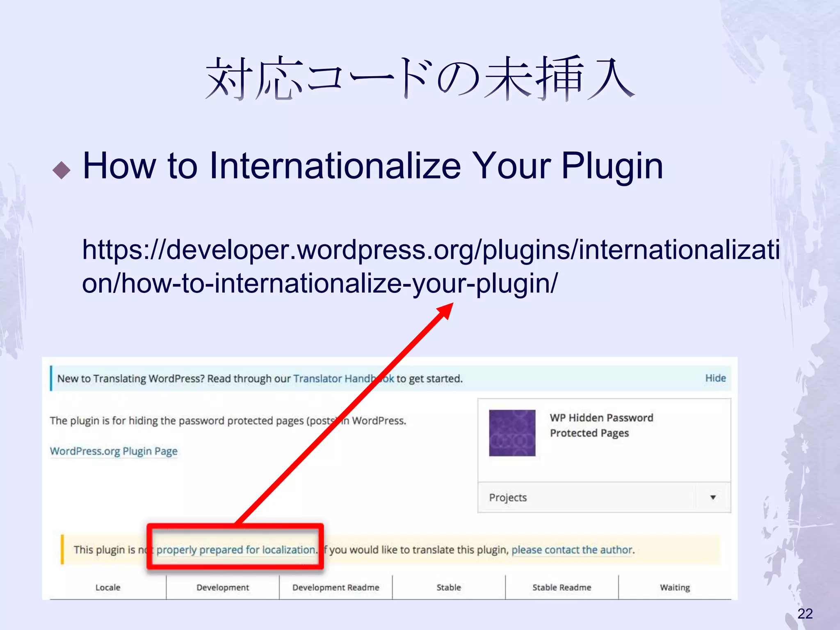Hide the translating notice banner
The image size is (840, 630).
[715, 378]
